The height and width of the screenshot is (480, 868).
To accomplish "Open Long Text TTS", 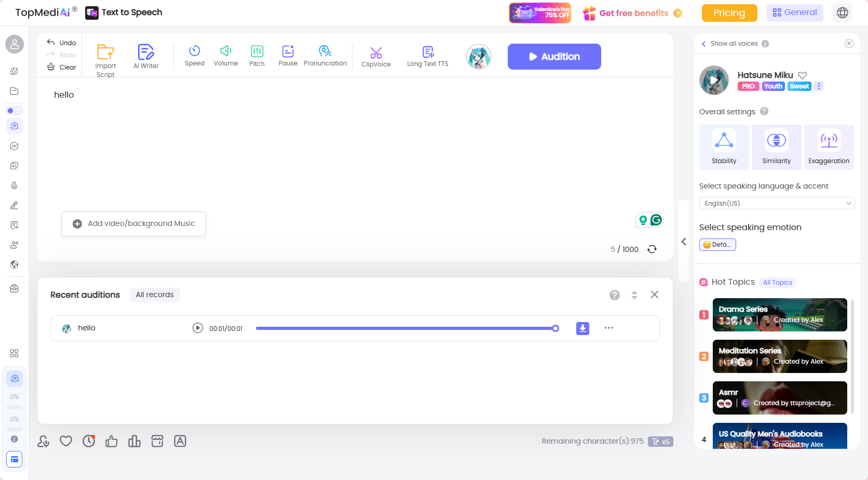I will point(428,56).
